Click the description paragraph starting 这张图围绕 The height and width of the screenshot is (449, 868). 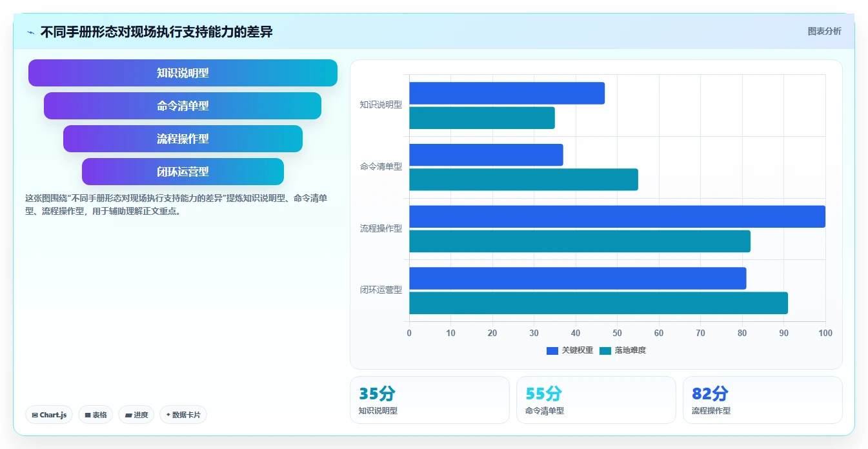[176, 205]
